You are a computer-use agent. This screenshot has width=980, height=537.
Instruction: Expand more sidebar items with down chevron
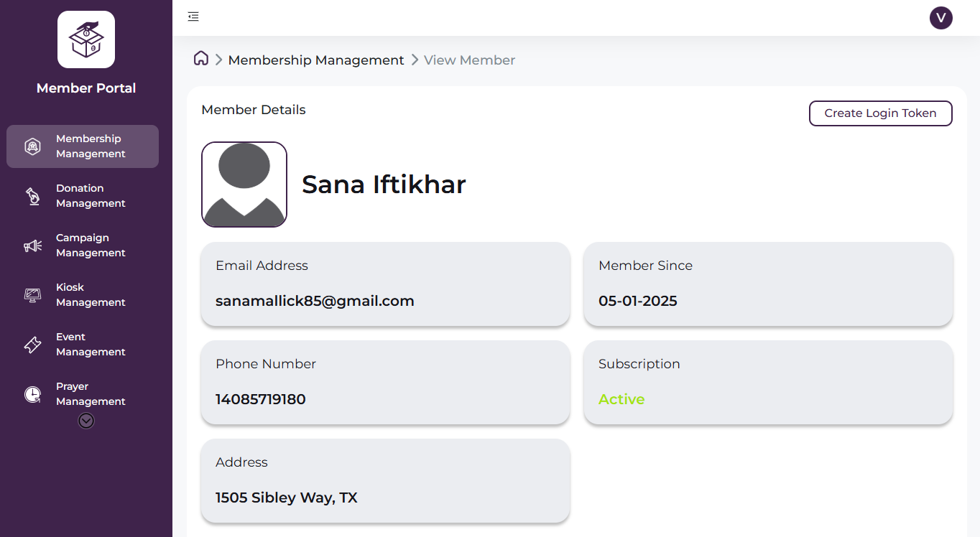pos(86,421)
